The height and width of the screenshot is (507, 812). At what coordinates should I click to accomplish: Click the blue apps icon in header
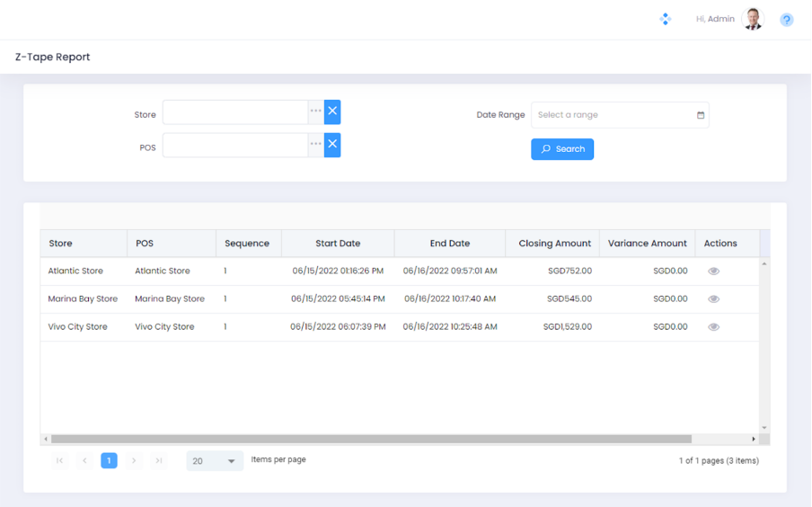tap(666, 19)
